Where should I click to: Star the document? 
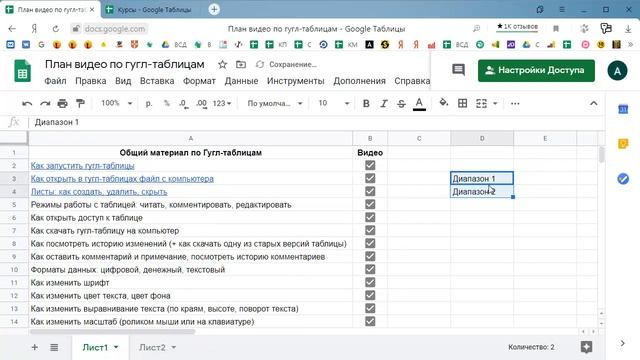pyautogui.click(x=222, y=64)
